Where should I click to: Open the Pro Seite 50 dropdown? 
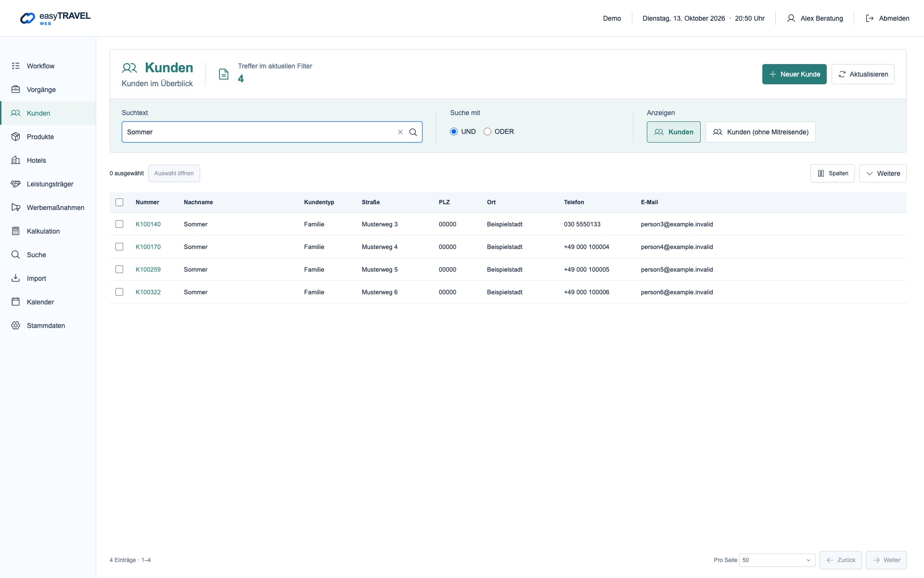click(x=777, y=560)
